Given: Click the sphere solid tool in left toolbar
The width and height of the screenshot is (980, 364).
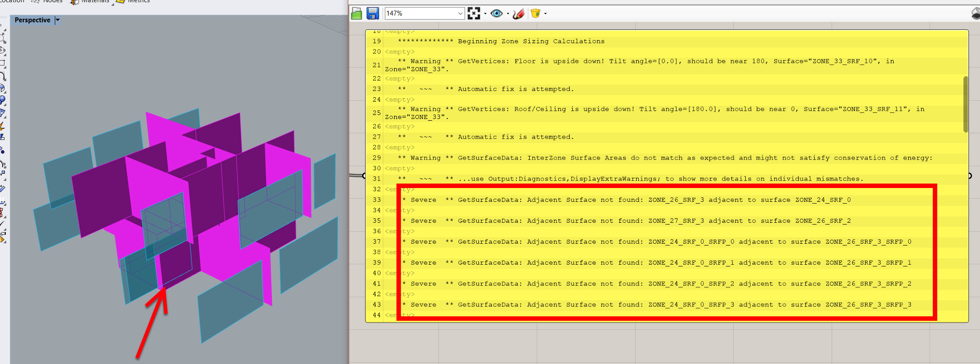Looking at the screenshot, I should [2, 100].
